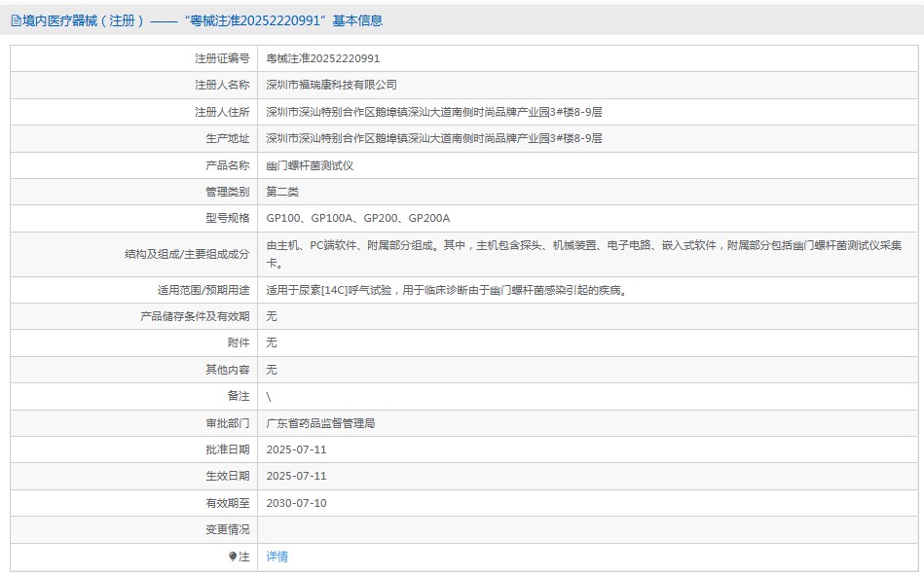The height and width of the screenshot is (575, 924).
Task: Click the 适用范围/预期用途 description text
Action: pyautogui.click(x=446, y=290)
